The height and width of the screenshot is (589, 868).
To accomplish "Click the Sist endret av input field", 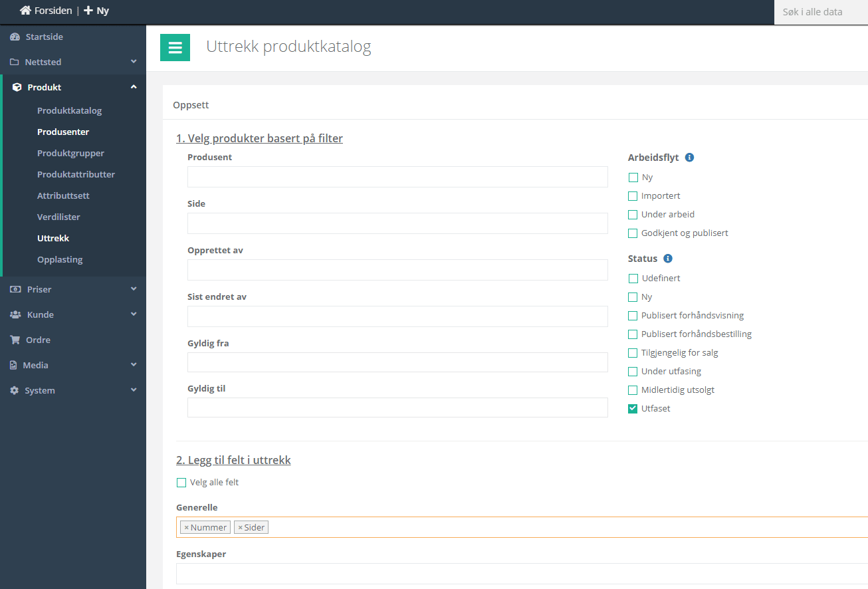I will point(397,316).
